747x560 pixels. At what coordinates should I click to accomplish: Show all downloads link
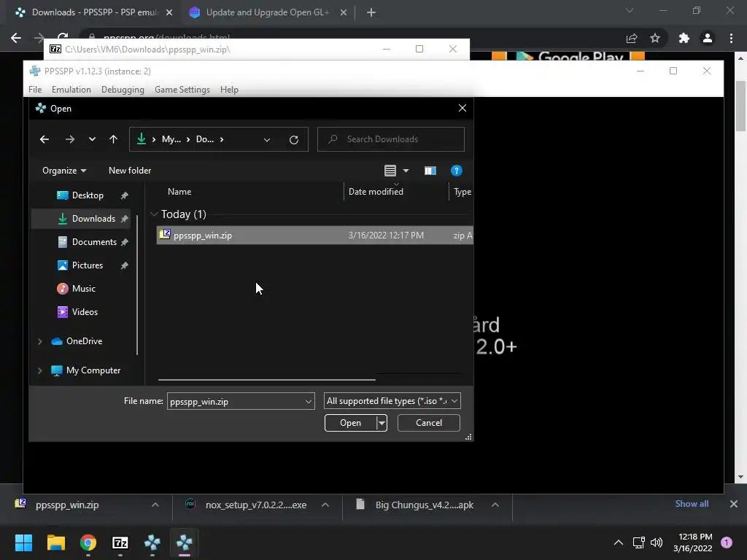pyautogui.click(x=692, y=504)
